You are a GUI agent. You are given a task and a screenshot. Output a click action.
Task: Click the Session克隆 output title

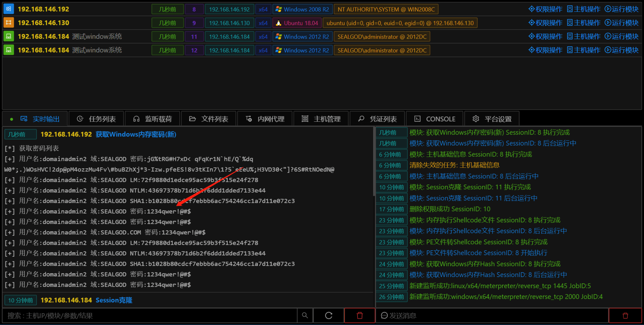coord(114,300)
